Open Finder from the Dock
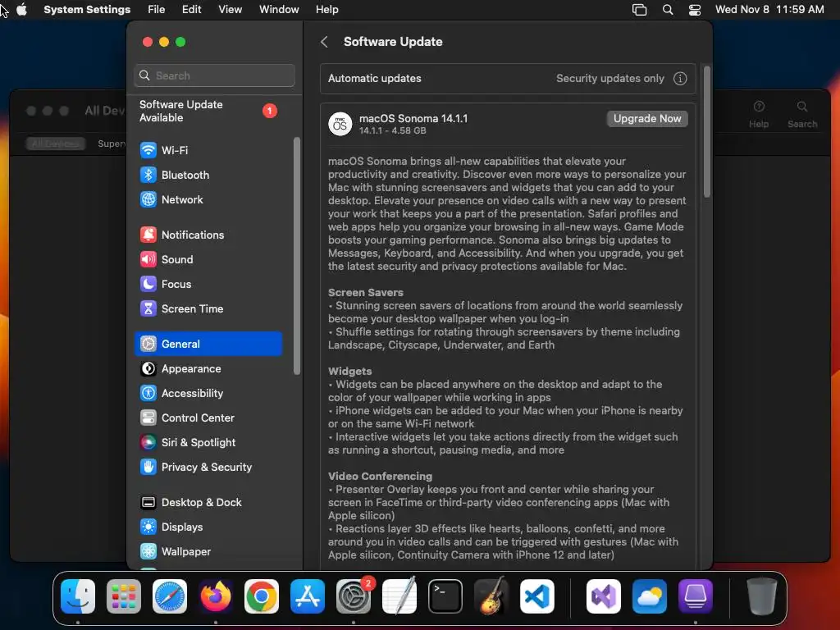The width and height of the screenshot is (840, 630). pyautogui.click(x=78, y=596)
